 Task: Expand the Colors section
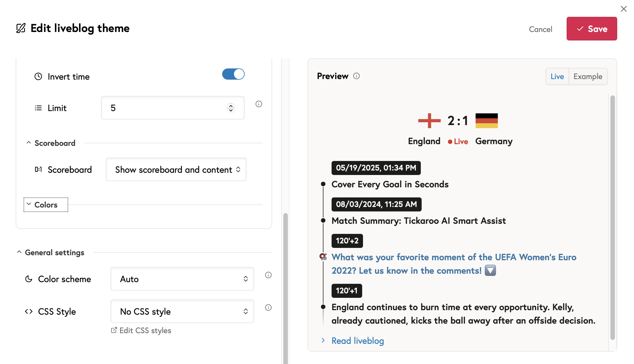(46, 205)
